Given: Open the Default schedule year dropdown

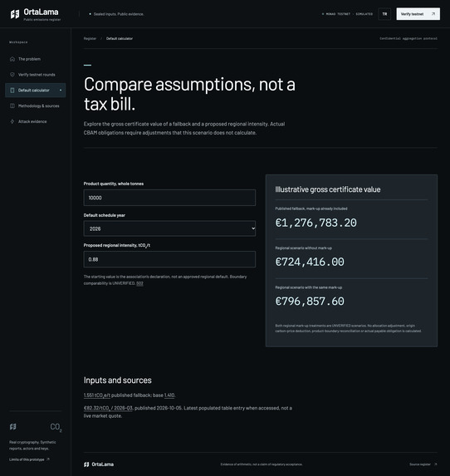Looking at the screenshot, I should [169, 228].
